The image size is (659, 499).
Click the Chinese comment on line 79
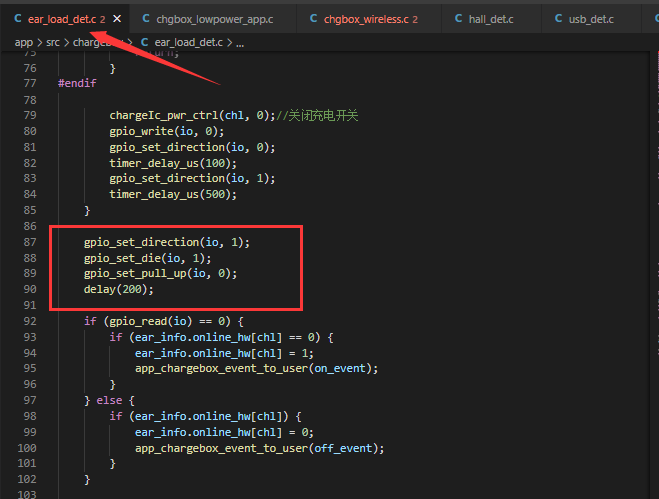317,116
